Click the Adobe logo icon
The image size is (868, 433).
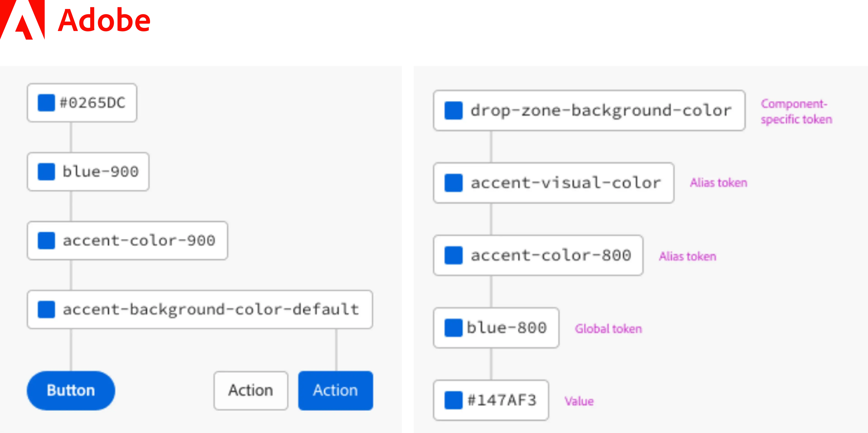pos(22,20)
